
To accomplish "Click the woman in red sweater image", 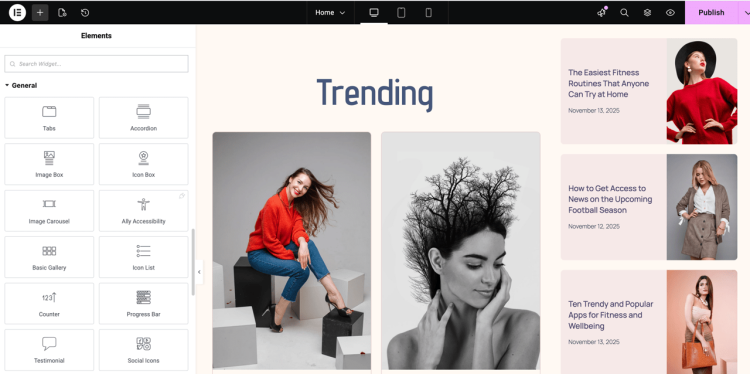I will pos(292,250).
